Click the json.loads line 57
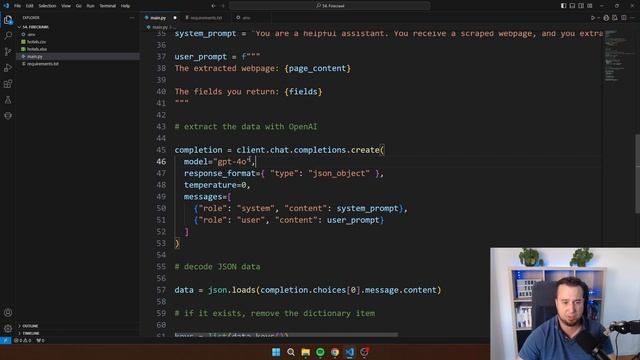The height and width of the screenshot is (360, 640). pyautogui.click(x=308, y=290)
